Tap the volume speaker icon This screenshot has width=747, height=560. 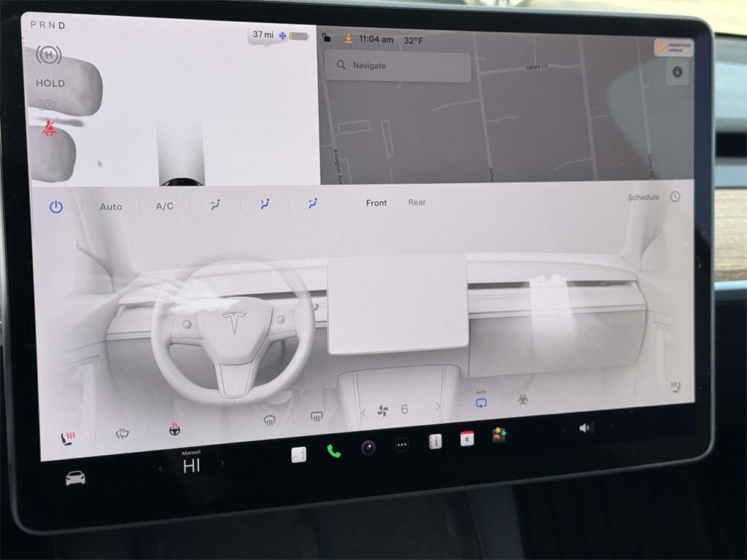[585, 429]
